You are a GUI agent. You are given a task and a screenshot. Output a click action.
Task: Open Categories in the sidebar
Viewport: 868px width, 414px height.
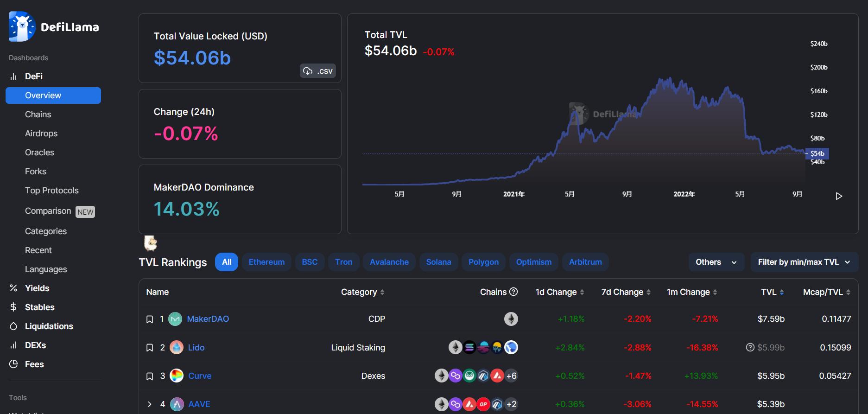click(46, 231)
